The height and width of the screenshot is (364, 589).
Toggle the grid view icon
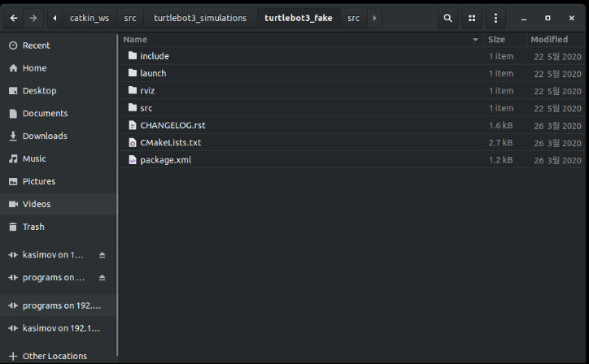(x=472, y=18)
